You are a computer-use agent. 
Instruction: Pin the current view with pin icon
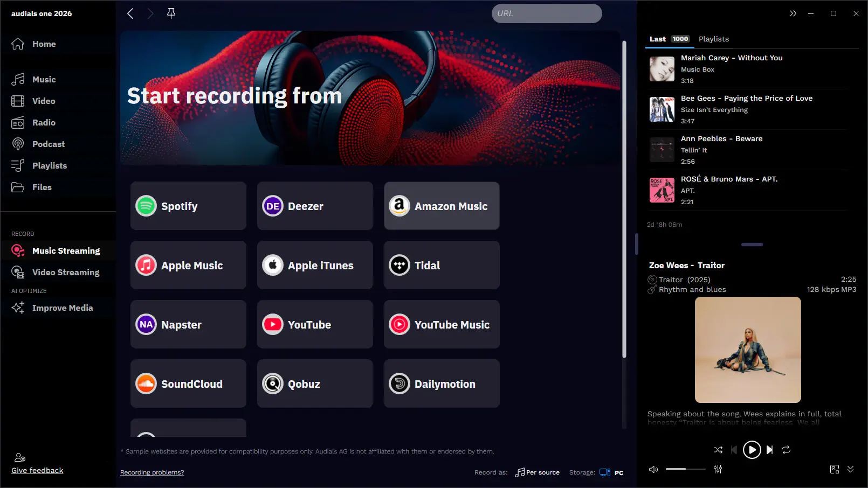click(171, 13)
